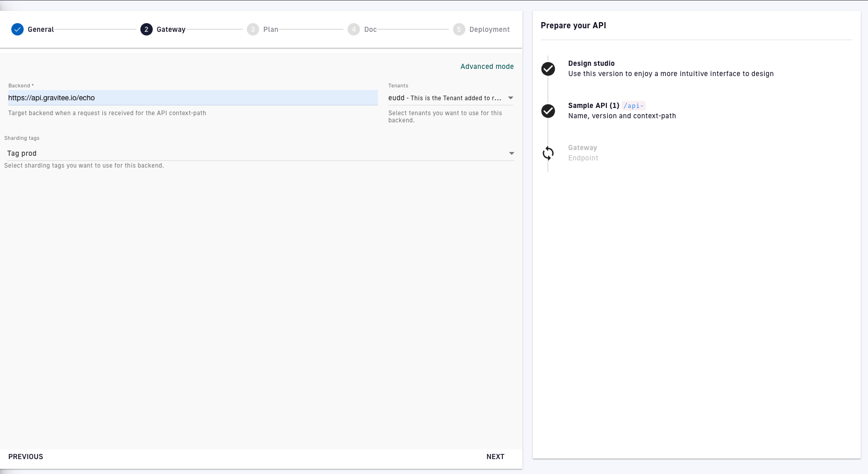
Task: Click the Design studio checkmark icon
Action: pos(548,69)
